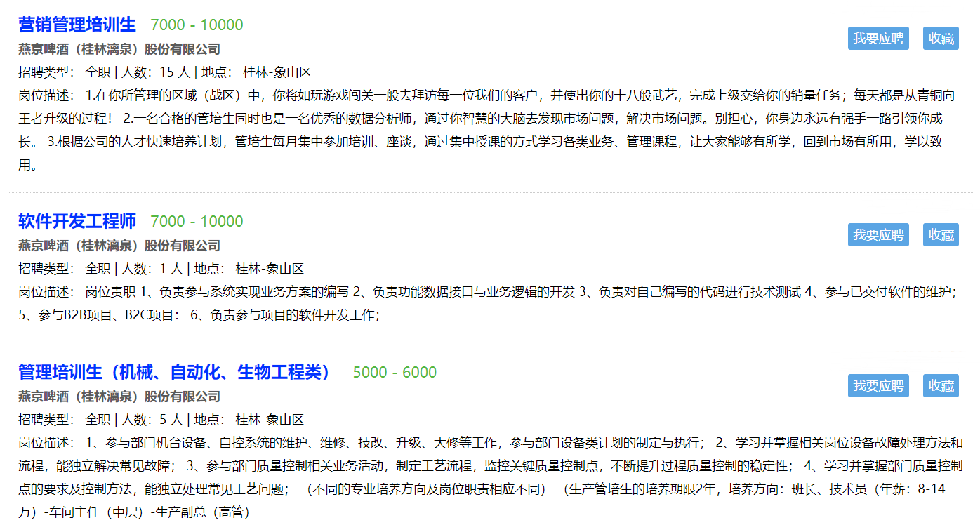
Task: Open 管理培训生（机械、自动化、生物工程类）posting
Action: click(x=174, y=373)
